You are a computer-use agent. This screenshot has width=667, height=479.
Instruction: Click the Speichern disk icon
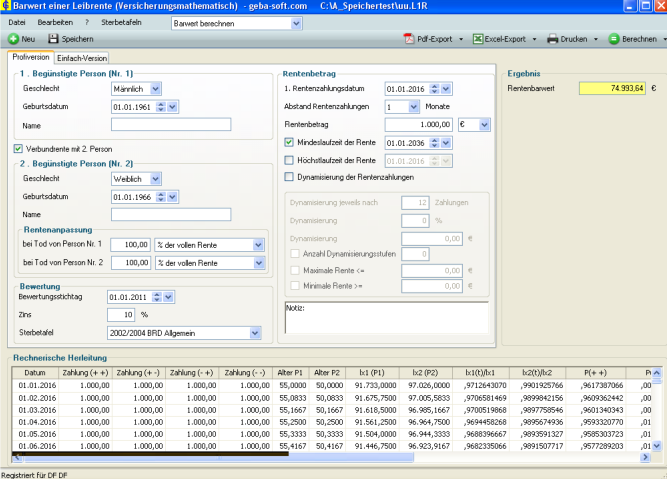tap(53, 39)
